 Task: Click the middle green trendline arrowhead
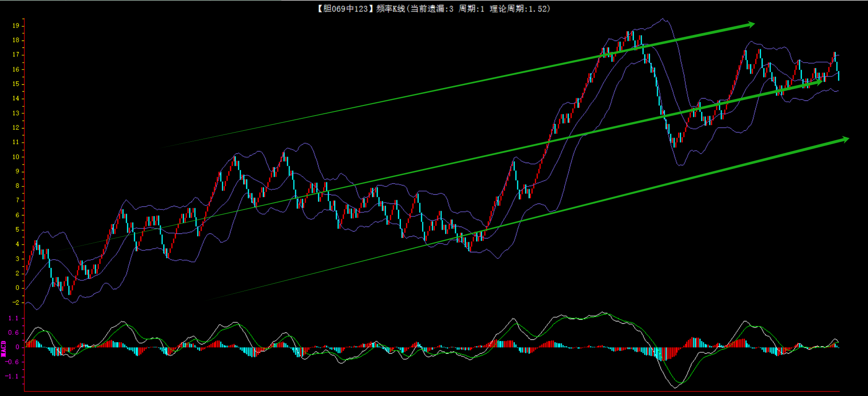(x=818, y=82)
